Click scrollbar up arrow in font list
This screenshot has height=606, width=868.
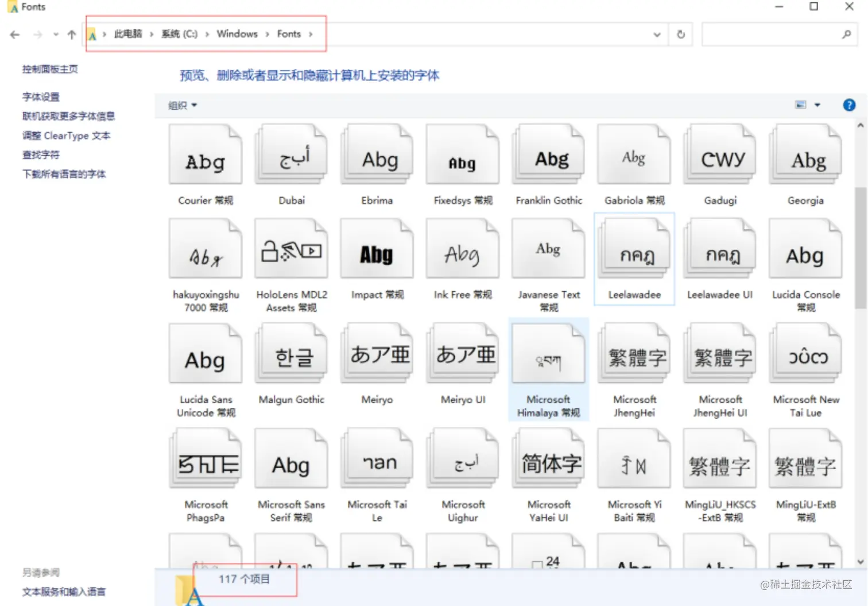coord(860,125)
